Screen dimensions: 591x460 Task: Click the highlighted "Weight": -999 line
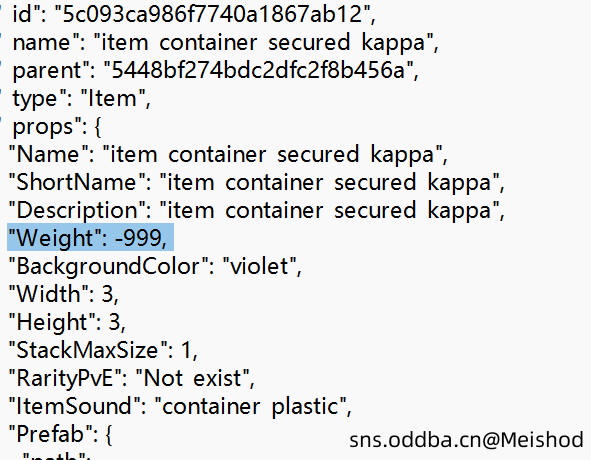coord(90,238)
